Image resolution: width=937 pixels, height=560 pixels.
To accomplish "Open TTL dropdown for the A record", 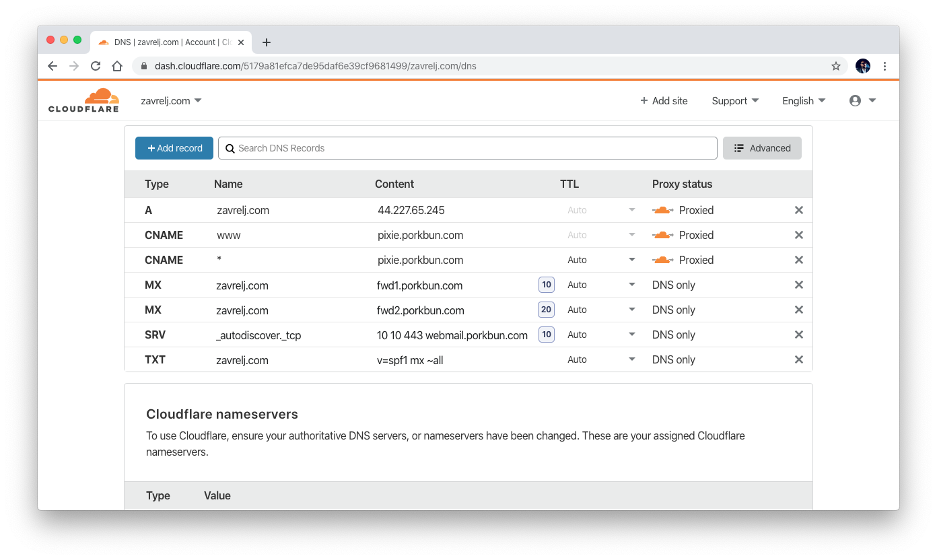I will point(600,210).
